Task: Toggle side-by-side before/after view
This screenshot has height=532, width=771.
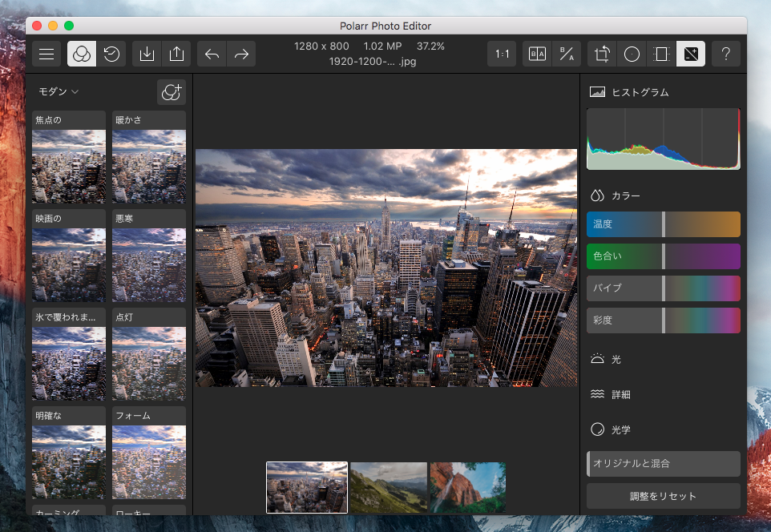Action: 537,54
